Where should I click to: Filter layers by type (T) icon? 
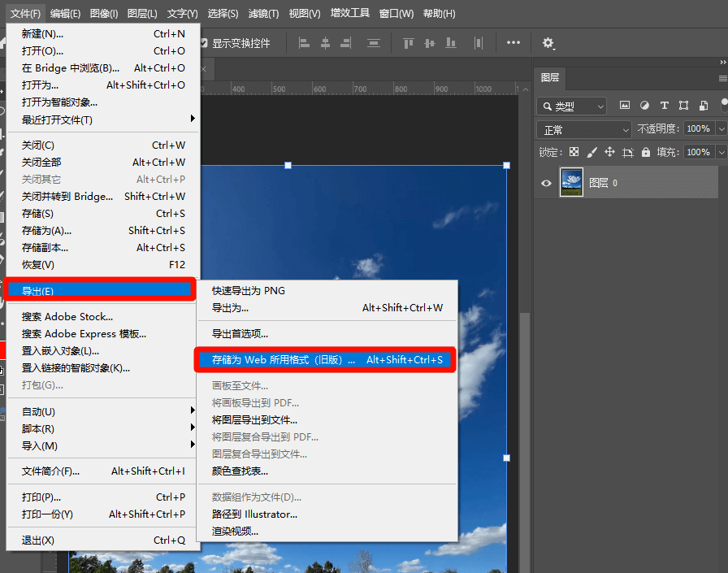point(664,106)
